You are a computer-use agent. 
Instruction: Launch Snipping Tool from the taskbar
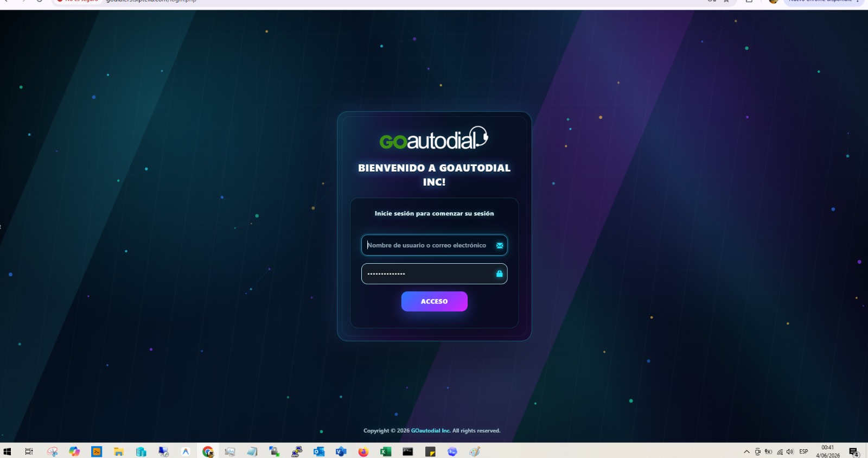point(52,451)
